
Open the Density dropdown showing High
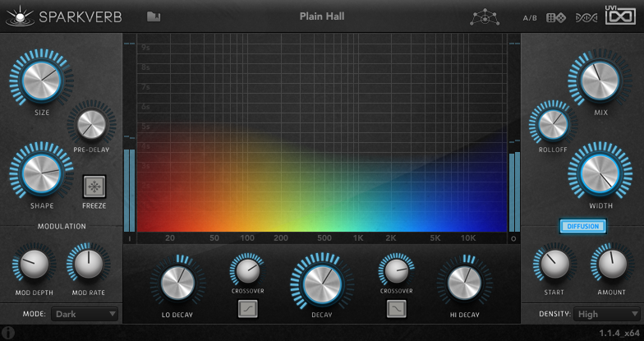coord(606,314)
